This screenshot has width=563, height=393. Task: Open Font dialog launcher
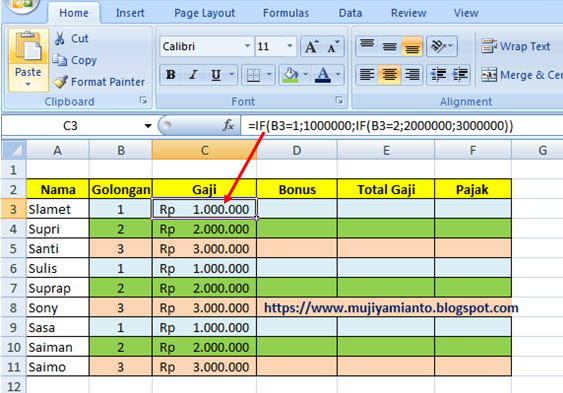pyautogui.click(x=339, y=101)
